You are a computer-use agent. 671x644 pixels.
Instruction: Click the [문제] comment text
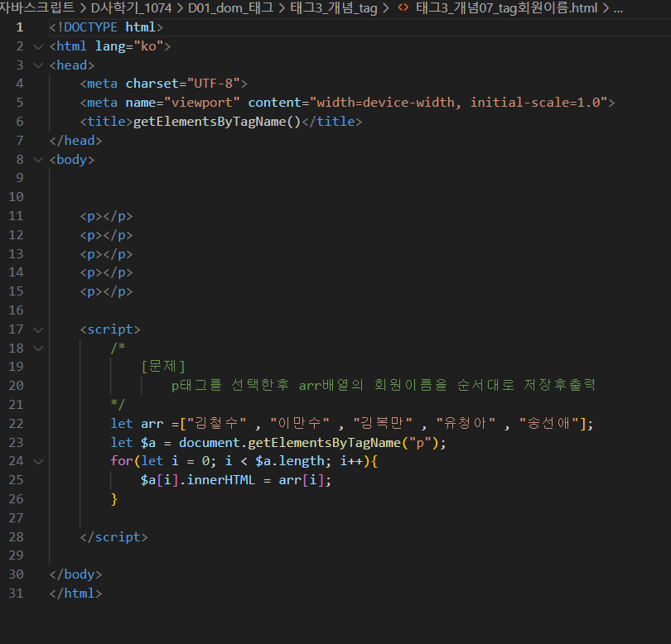(163, 367)
